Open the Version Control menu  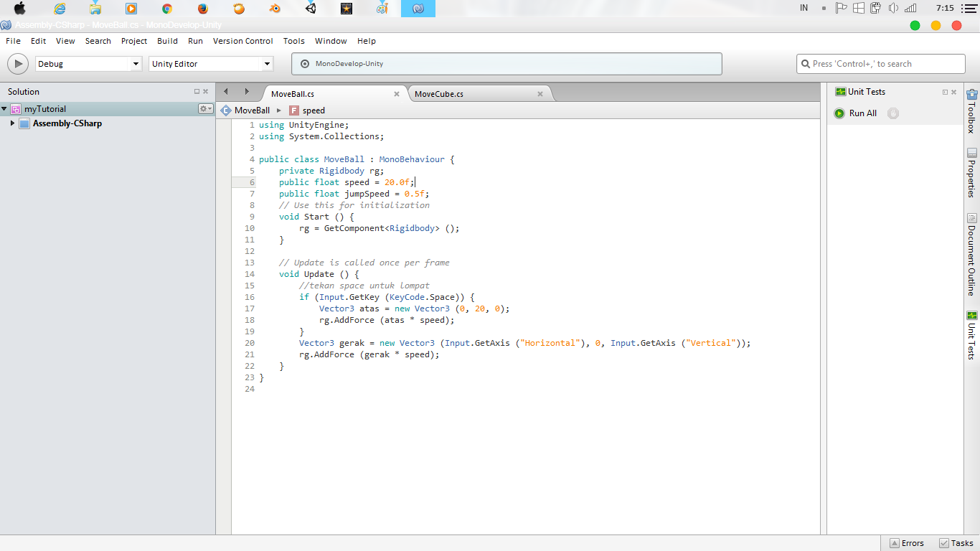click(x=243, y=41)
